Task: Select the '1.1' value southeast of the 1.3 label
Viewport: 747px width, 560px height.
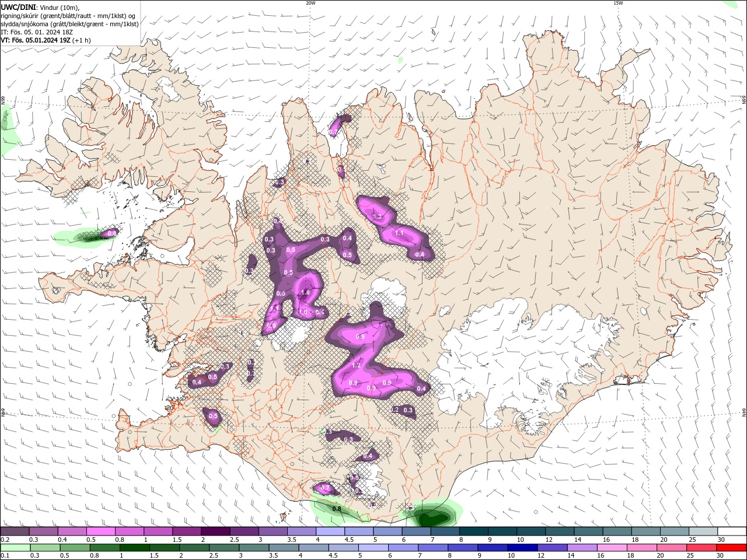Action: coord(399,233)
